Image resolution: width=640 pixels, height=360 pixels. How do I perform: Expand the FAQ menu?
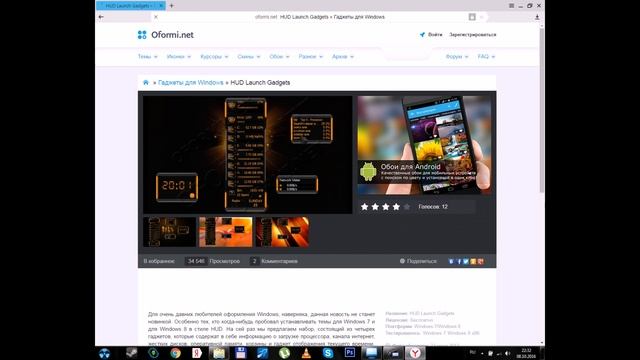486,57
